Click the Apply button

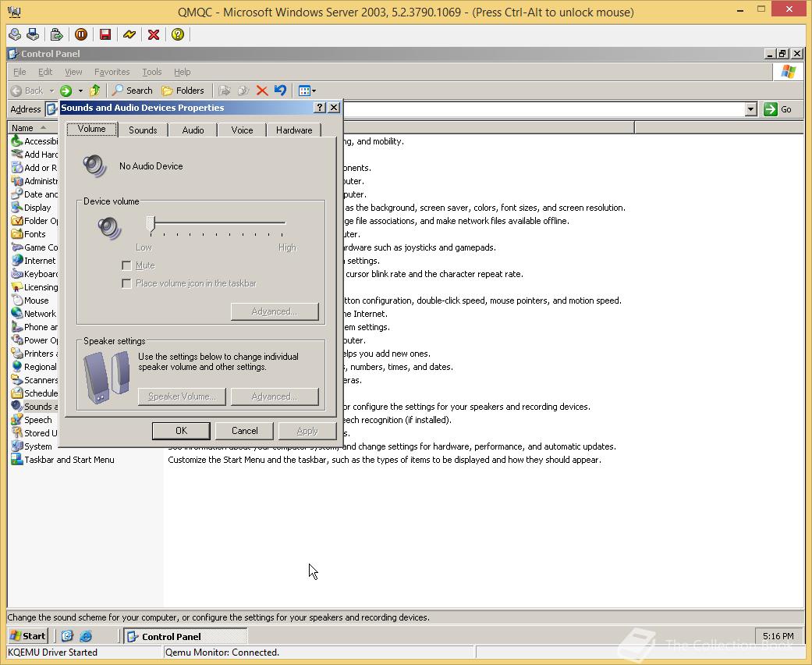pyautogui.click(x=307, y=431)
